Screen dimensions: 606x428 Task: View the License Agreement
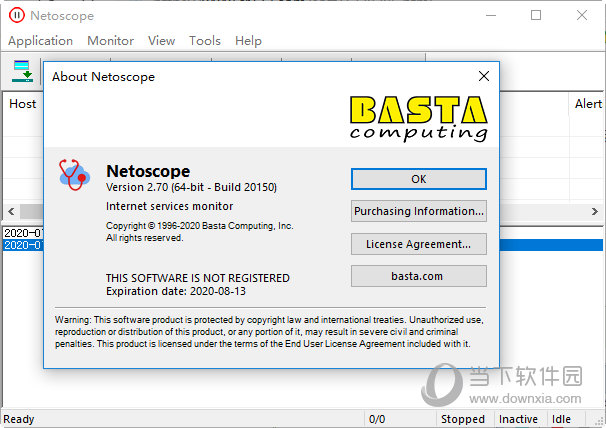419,244
